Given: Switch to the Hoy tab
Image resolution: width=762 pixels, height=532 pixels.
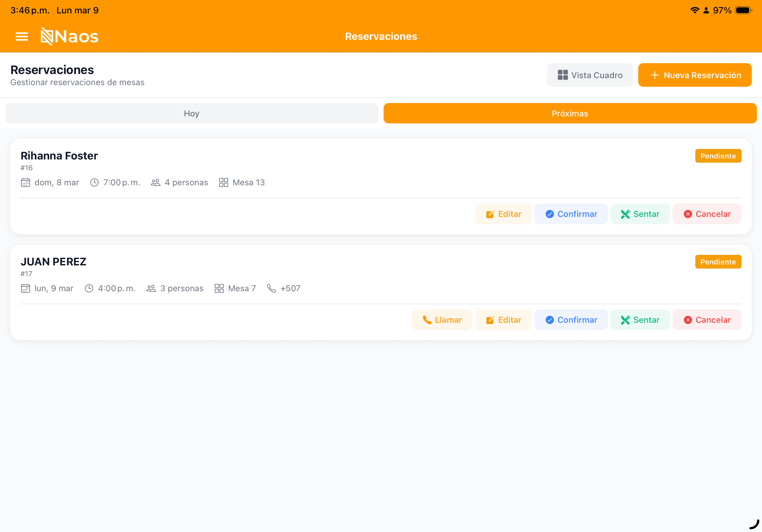Looking at the screenshot, I should pyautogui.click(x=191, y=114).
